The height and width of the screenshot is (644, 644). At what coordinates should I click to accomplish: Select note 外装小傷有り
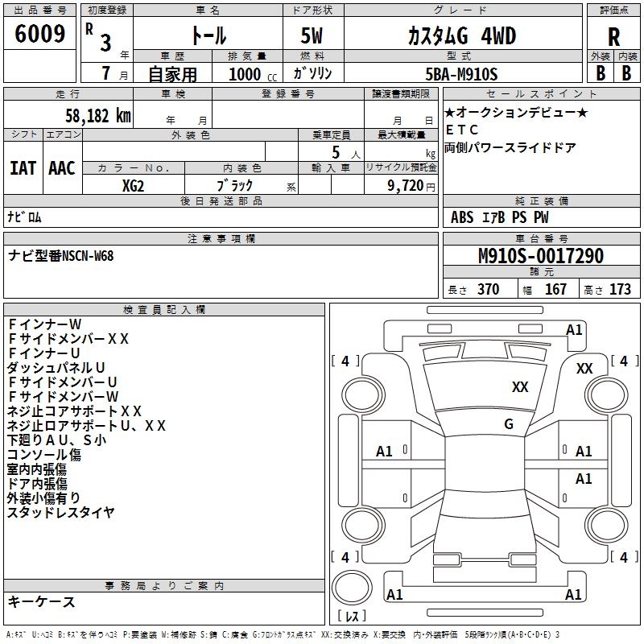(x=43, y=497)
